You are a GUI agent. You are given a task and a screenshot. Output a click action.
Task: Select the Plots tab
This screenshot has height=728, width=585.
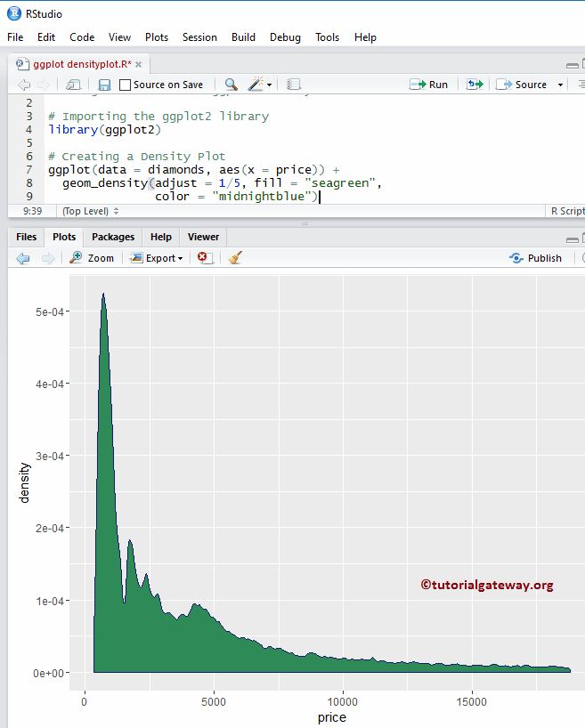pyautogui.click(x=64, y=237)
